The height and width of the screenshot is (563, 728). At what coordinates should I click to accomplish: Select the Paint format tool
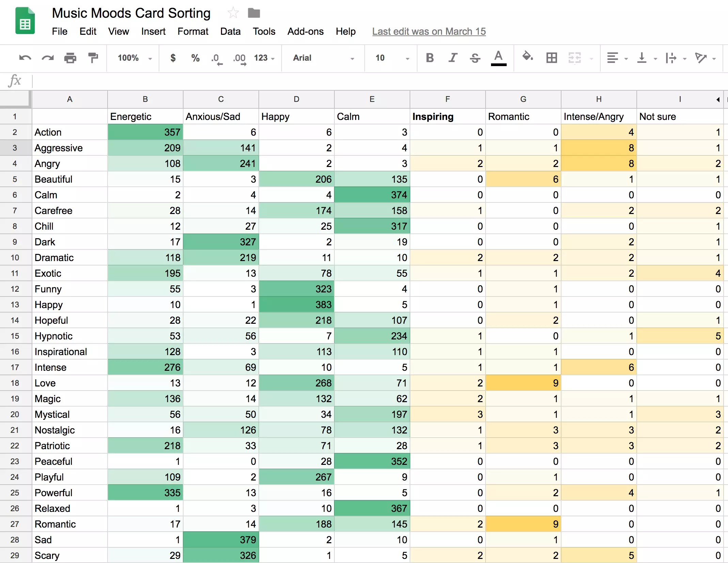[93, 58]
